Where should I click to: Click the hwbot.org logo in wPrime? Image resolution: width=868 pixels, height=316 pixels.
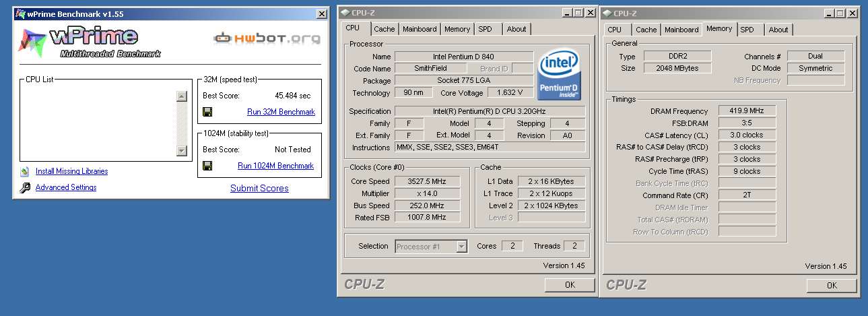coord(267,38)
